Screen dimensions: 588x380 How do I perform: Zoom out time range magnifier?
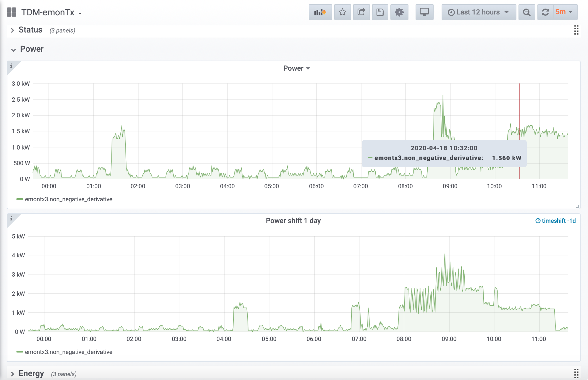(526, 12)
